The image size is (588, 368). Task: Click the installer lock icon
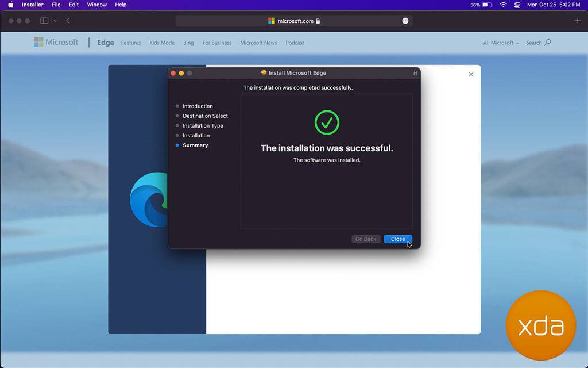tap(415, 73)
